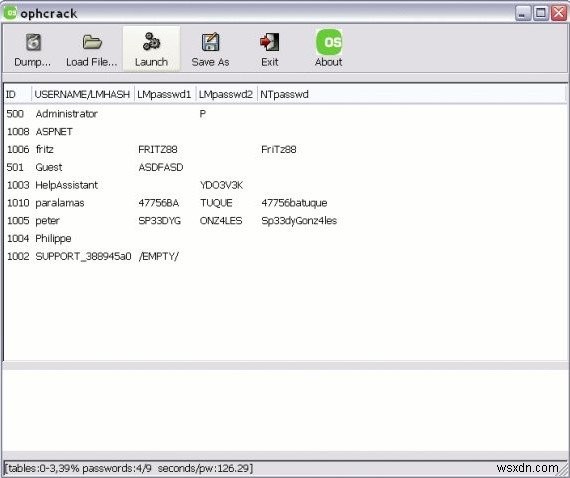Click ID 1010 cell
The width and height of the screenshot is (570, 478).
(x=18, y=203)
